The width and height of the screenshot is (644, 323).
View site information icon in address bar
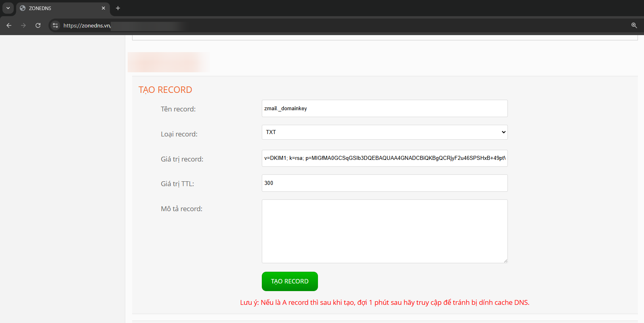[x=55, y=25]
